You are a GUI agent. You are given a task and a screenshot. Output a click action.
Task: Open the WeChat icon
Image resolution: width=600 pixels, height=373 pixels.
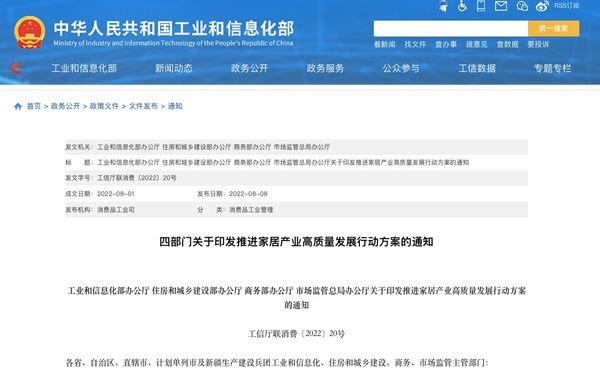pyautogui.click(x=522, y=6)
